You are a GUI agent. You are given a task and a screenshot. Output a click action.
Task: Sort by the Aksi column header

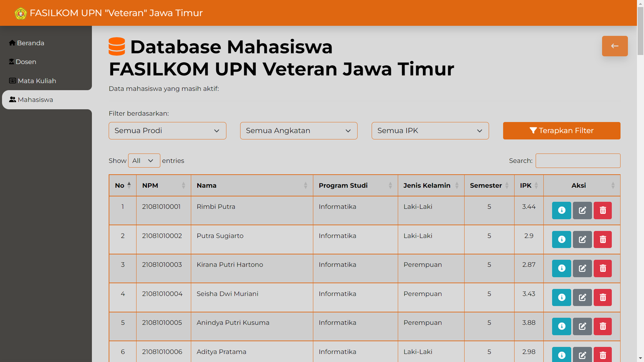tap(582, 185)
